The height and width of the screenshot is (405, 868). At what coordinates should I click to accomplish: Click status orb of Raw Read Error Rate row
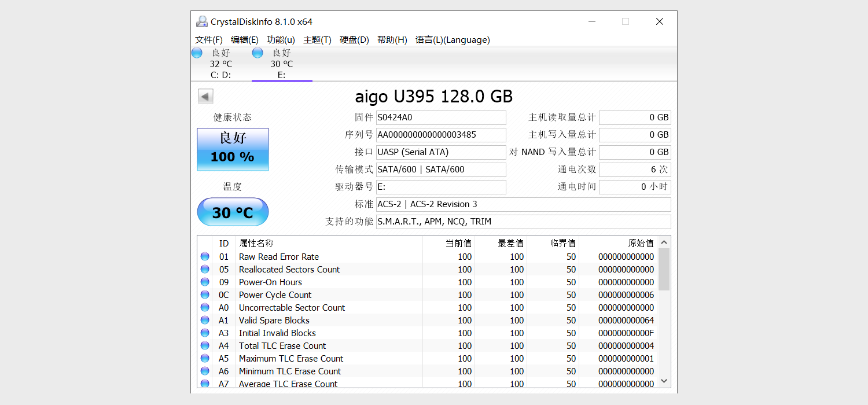click(x=205, y=256)
